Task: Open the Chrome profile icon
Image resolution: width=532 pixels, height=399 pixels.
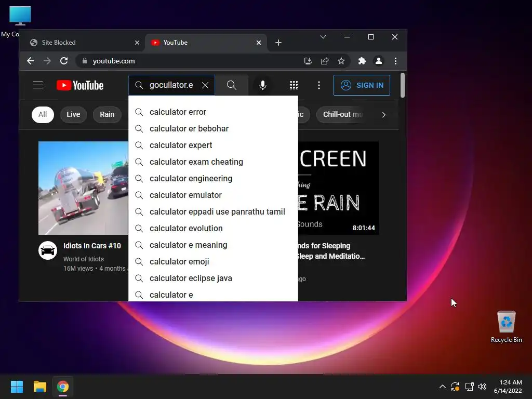Action: pyautogui.click(x=379, y=61)
